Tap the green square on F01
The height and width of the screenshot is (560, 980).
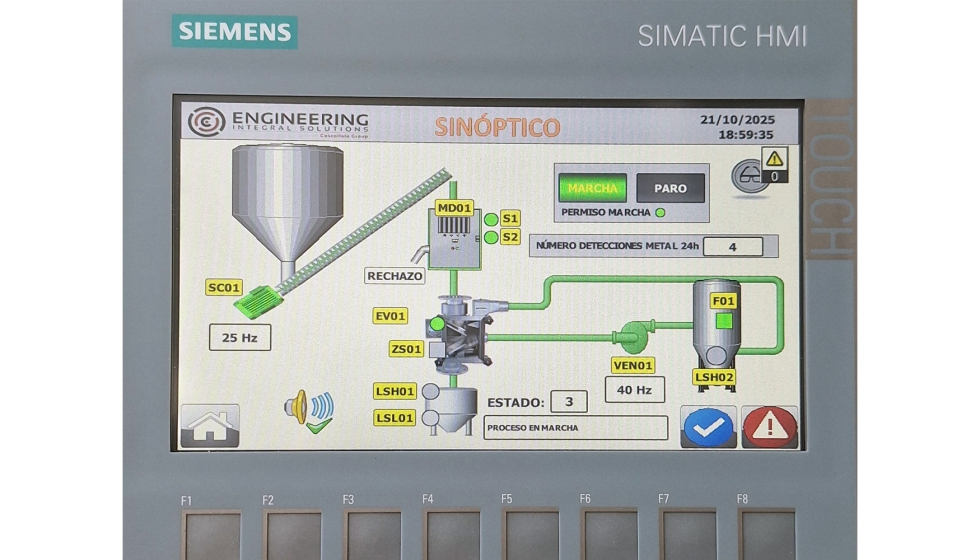[724, 321]
